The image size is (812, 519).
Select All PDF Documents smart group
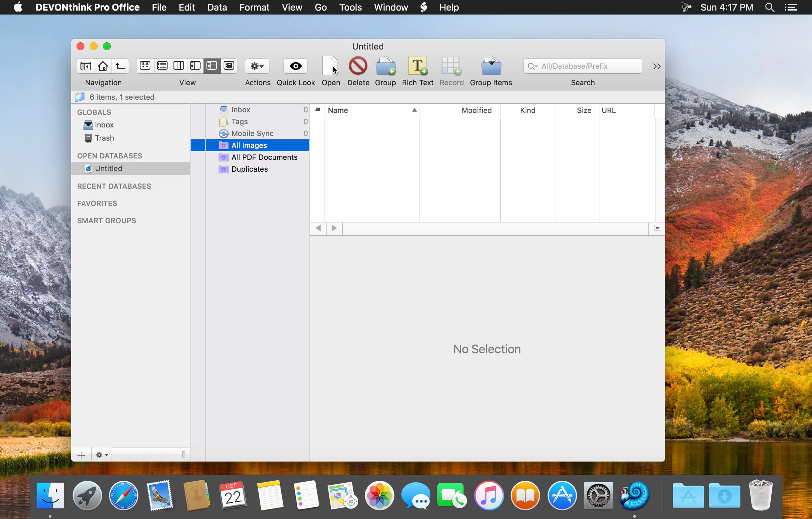click(264, 157)
